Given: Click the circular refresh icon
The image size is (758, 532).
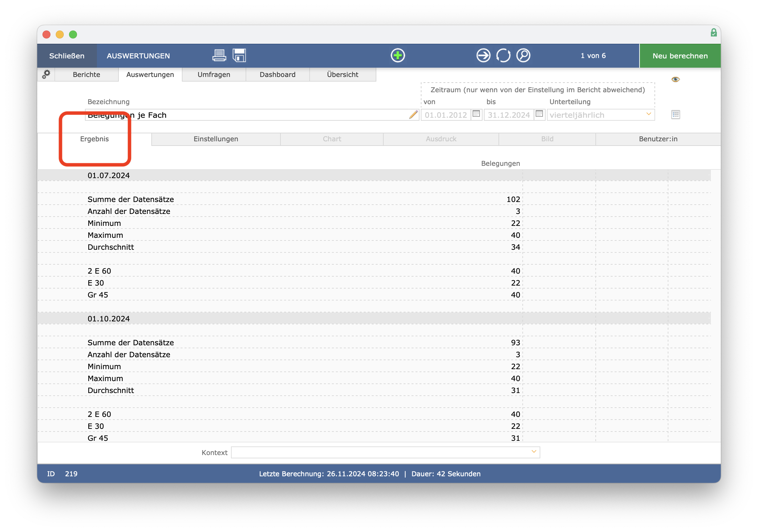Looking at the screenshot, I should [503, 55].
